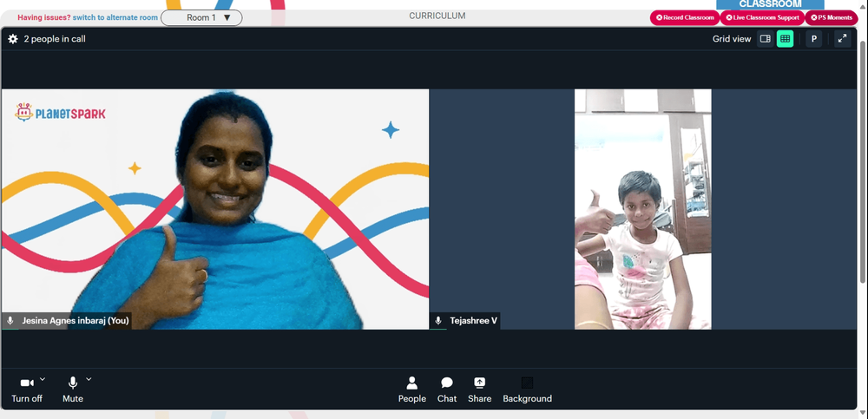The width and height of the screenshot is (868, 419).
Task: Turn off the camera
Action: point(27,390)
